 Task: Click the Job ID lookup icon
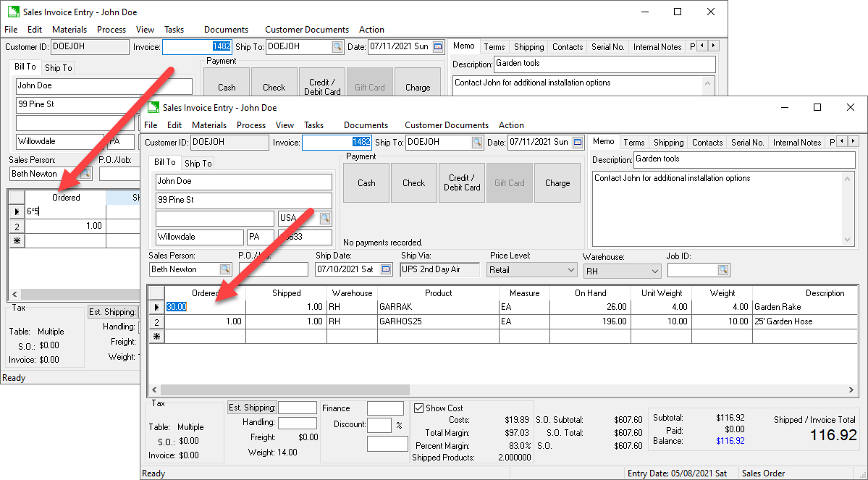(x=722, y=270)
